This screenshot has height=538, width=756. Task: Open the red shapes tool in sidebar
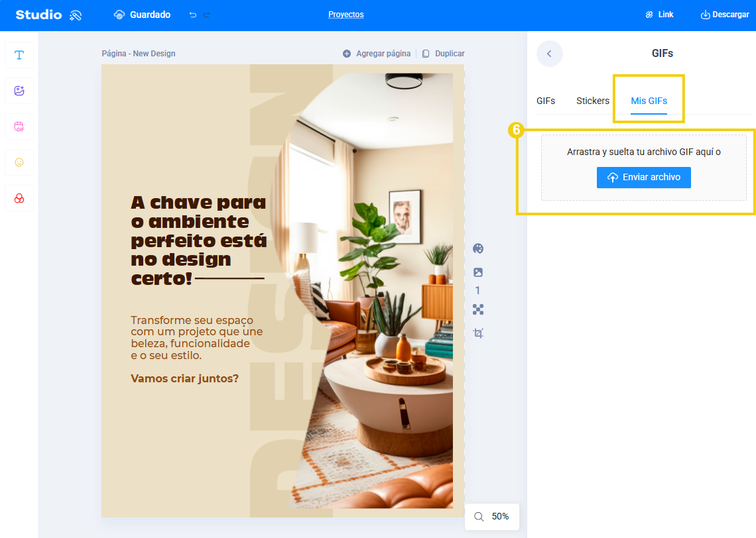19,198
